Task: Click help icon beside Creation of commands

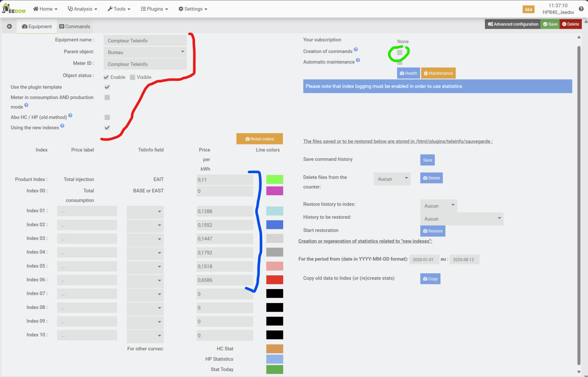Action: pyautogui.click(x=356, y=50)
